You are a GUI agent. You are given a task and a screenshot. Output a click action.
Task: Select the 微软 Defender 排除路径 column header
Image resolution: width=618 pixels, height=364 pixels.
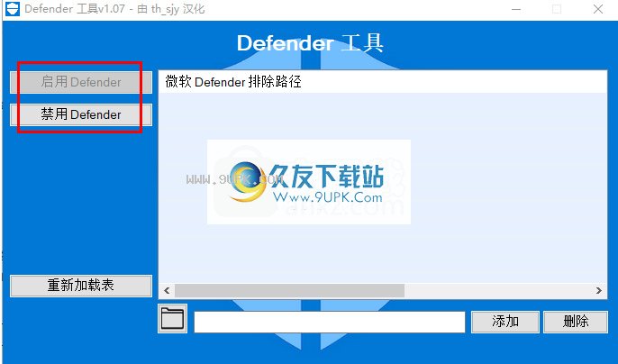pyautogui.click(x=382, y=82)
